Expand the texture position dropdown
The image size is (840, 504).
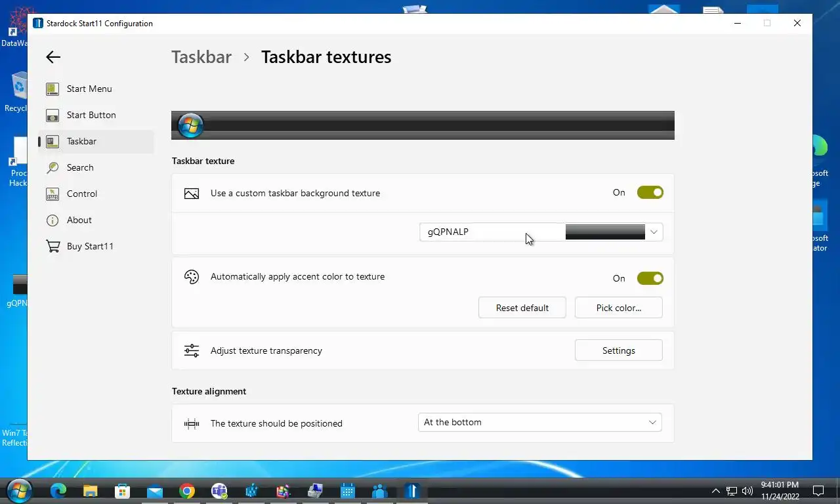pos(539,422)
